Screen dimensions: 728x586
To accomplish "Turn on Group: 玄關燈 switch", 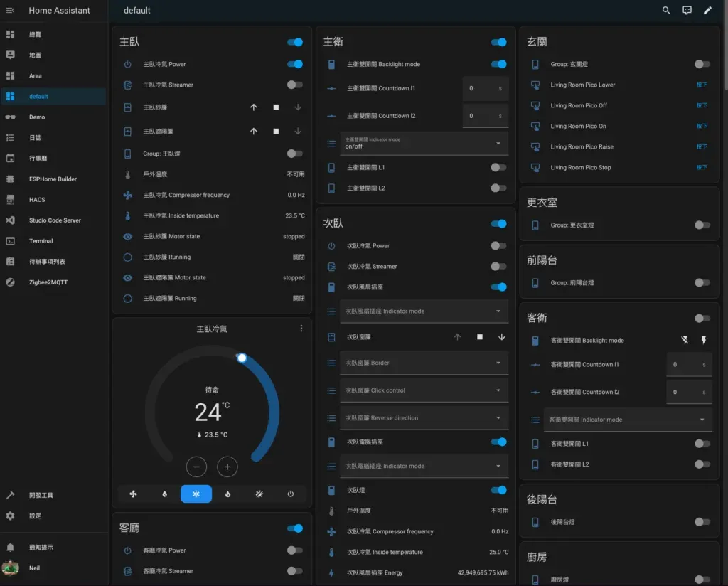I will click(x=700, y=63).
